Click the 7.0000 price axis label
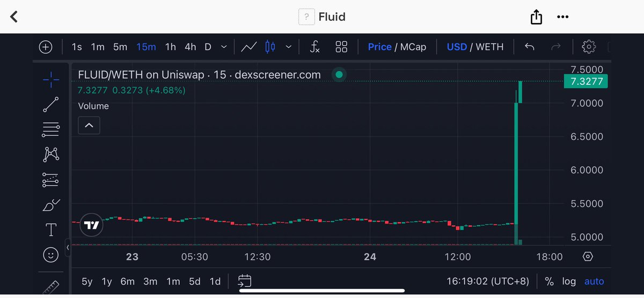The width and height of the screenshot is (644, 298). [x=586, y=103]
